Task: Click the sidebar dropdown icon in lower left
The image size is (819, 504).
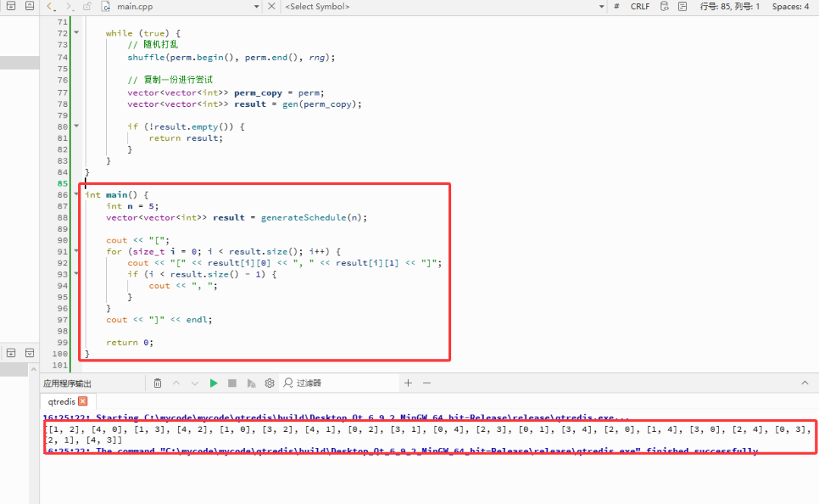Action: coord(30,353)
